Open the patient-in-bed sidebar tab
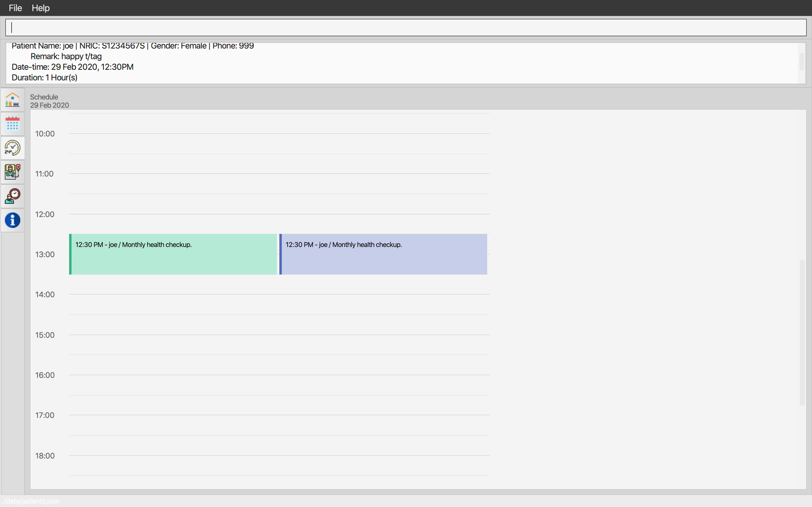 [x=12, y=172]
